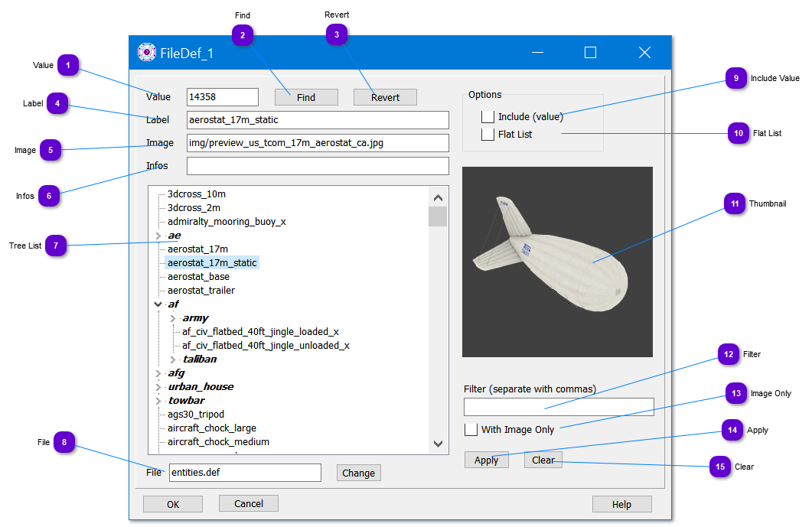Toggle the Flat List checkbox

tap(488, 135)
